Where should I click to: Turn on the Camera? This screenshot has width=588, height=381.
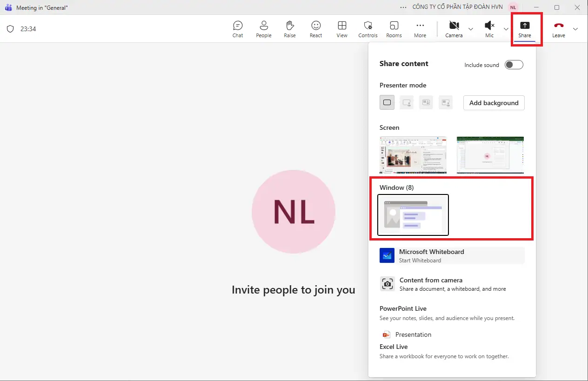(454, 29)
